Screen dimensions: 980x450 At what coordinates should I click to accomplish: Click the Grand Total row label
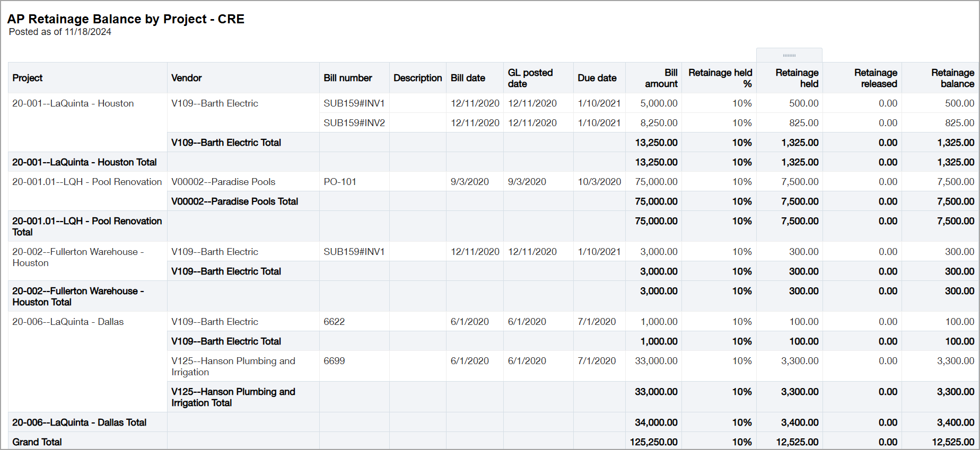[x=37, y=442]
